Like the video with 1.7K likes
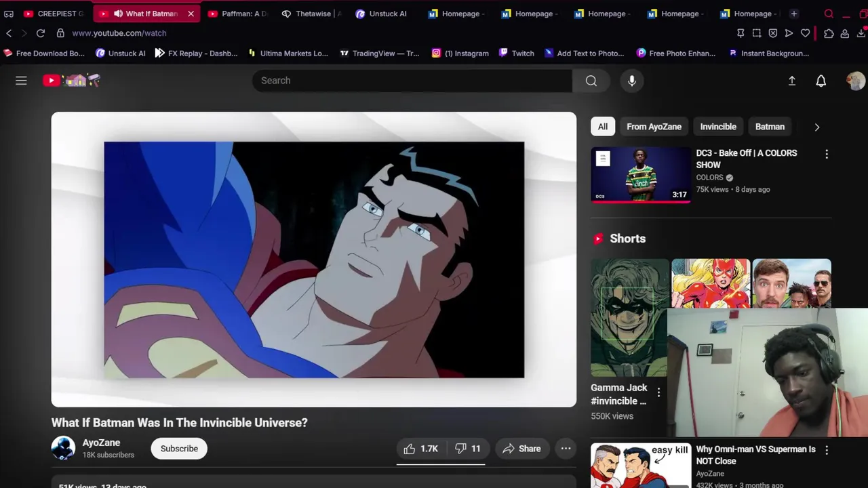Screen dimensions: 868x488 click(420, 449)
